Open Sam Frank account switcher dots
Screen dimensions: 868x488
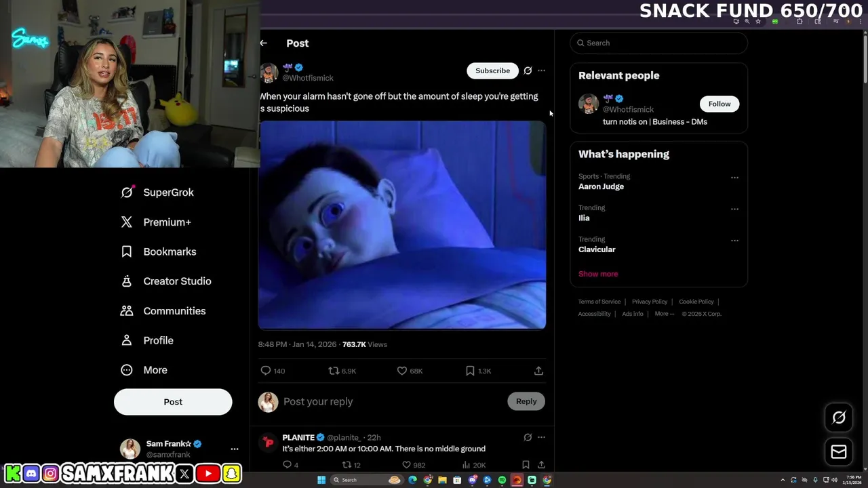235,449
